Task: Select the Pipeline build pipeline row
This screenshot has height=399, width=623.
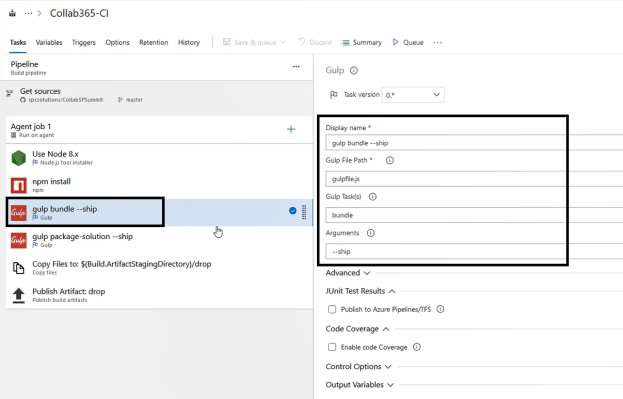Action: pos(157,68)
